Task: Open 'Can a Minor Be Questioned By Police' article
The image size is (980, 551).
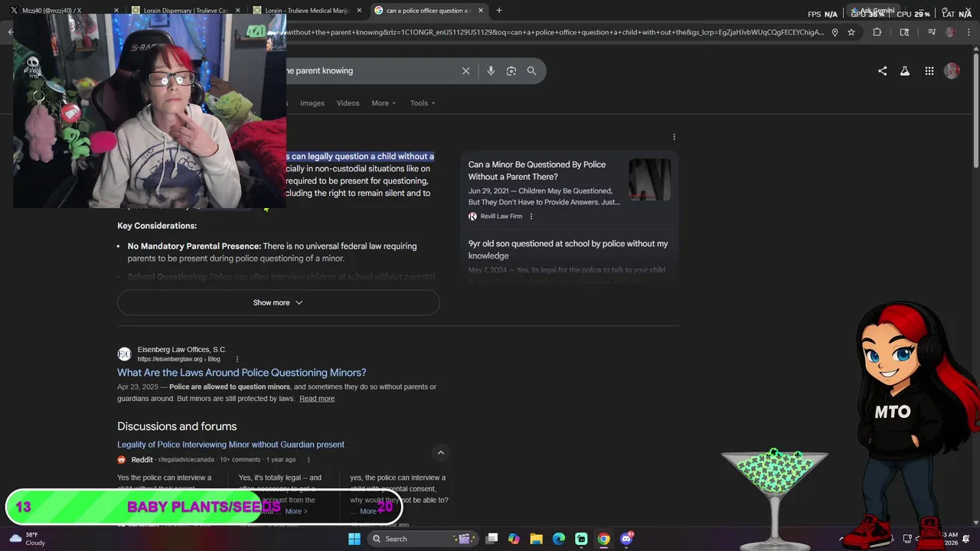Action: (537, 171)
